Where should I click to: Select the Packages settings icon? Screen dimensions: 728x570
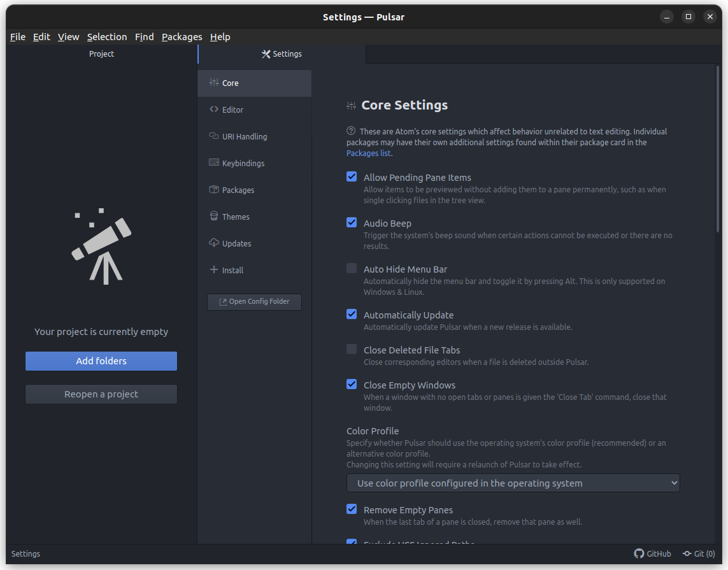click(213, 189)
